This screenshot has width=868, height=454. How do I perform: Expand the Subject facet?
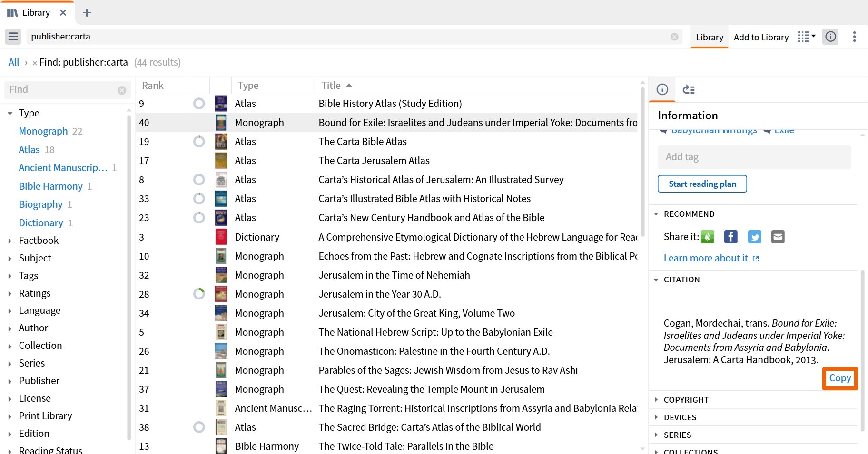pos(10,258)
